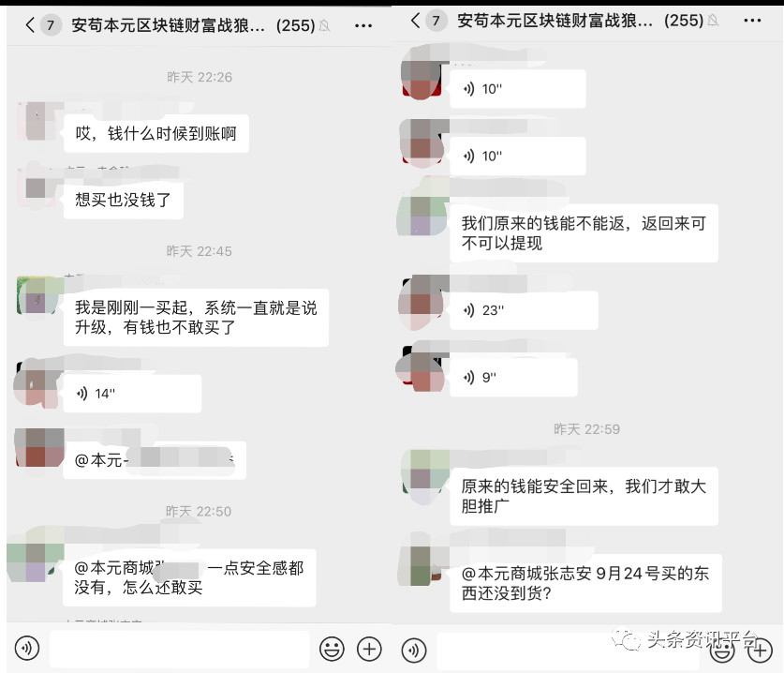
Task: Switch to voice input in right chat
Action: (x=414, y=650)
